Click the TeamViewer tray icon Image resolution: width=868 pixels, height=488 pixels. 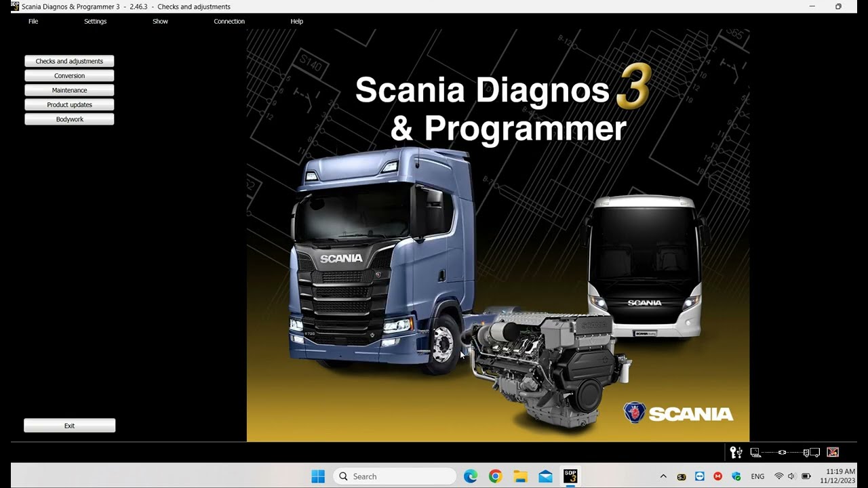[x=700, y=476]
